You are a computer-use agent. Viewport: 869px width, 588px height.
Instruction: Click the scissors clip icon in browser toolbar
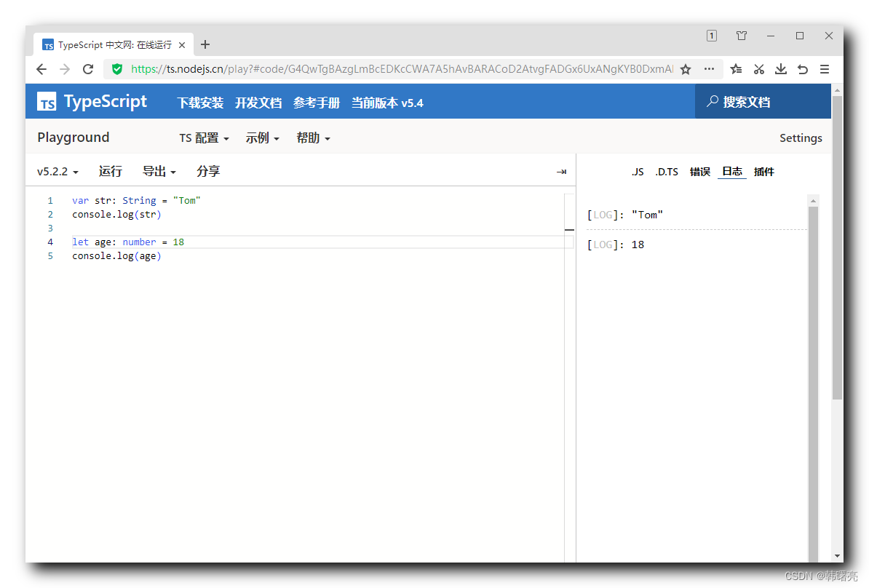(x=758, y=69)
